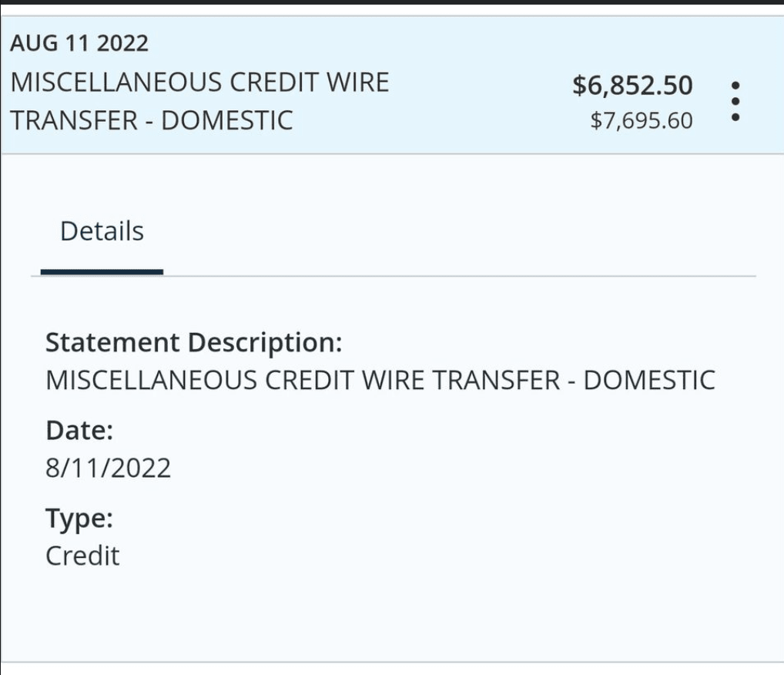This screenshot has height=675, width=784.
Task: Click the AUG 11 2022 date header
Action: point(79,43)
